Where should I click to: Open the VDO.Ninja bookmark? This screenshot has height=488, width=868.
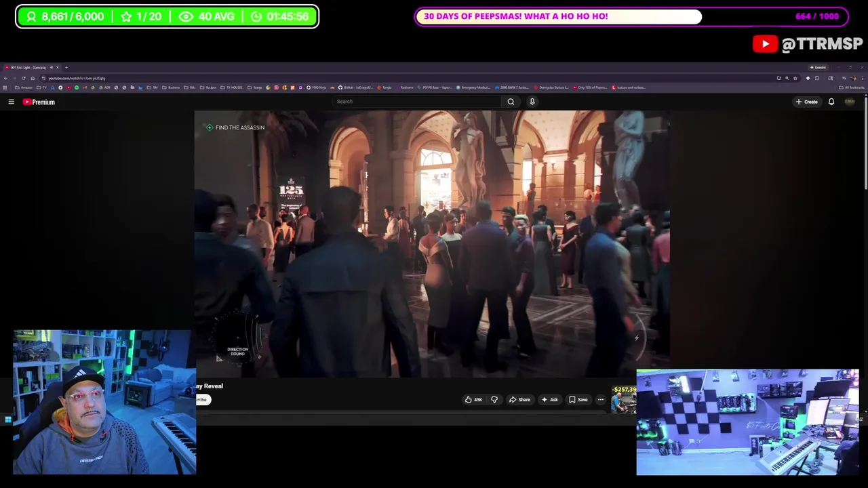click(x=316, y=87)
